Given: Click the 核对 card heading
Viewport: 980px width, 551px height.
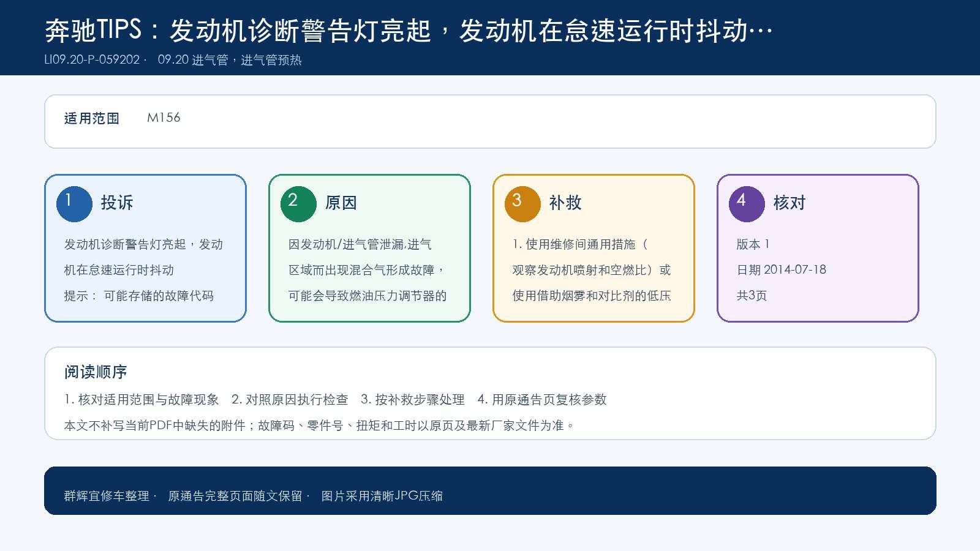Looking at the screenshot, I should point(790,203).
